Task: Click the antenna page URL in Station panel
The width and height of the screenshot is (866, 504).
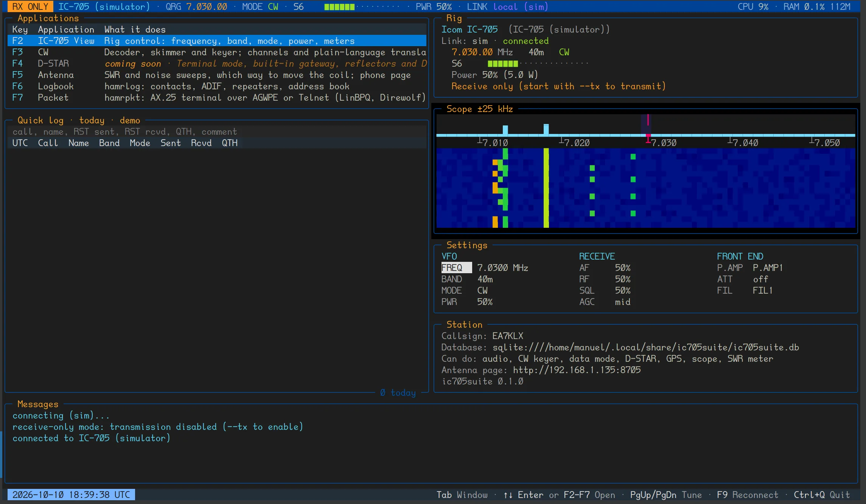Action: tap(577, 370)
